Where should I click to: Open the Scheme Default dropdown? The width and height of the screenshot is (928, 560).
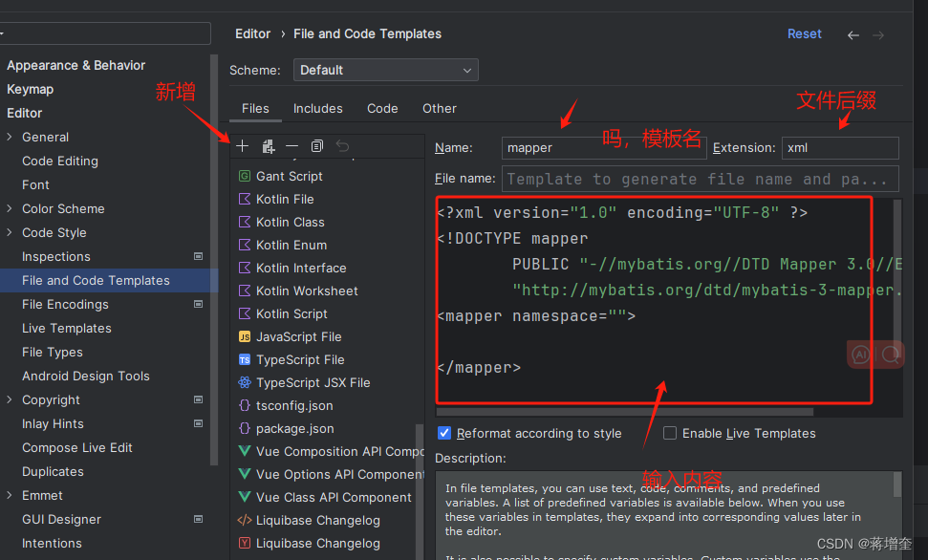coord(386,70)
